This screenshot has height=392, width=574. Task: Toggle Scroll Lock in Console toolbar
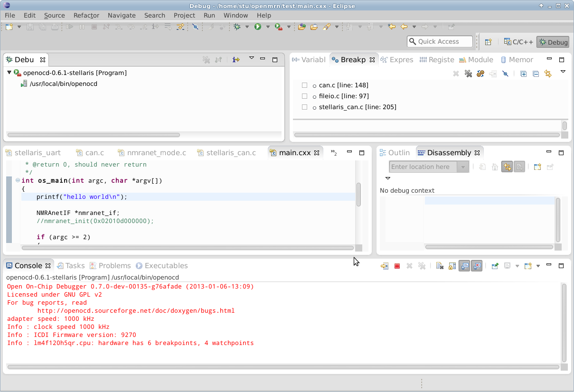click(x=452, y=266)
